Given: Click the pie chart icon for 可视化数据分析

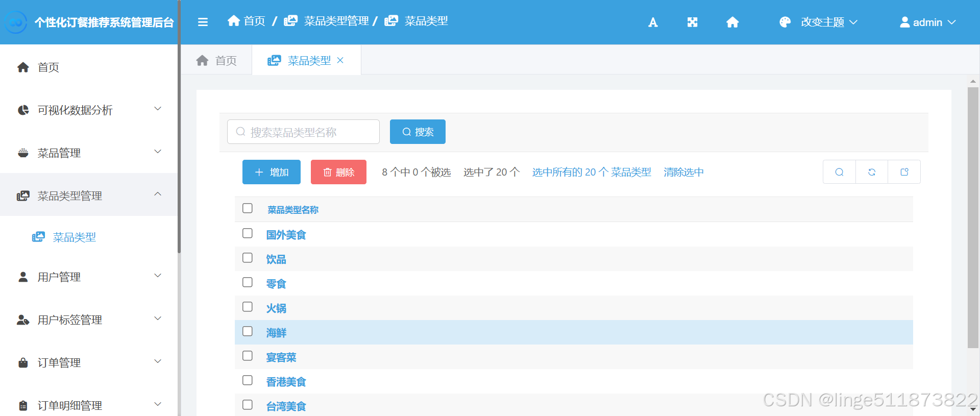Looking at the screenshot, I should [x=23, y=110].
